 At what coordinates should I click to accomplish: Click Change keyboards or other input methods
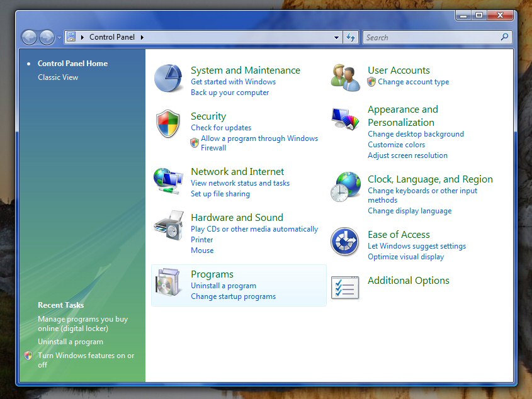(x=422, y=195)
